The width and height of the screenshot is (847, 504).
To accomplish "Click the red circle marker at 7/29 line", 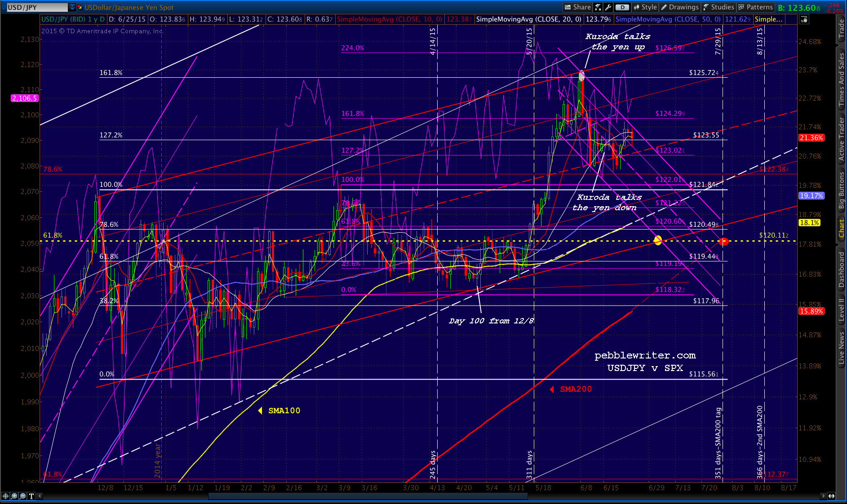I will pos(723,241).
